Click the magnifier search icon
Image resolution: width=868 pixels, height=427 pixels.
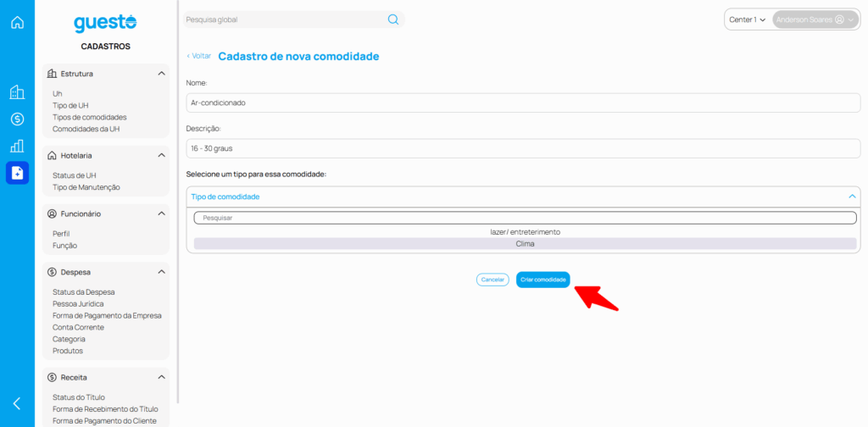393,19
